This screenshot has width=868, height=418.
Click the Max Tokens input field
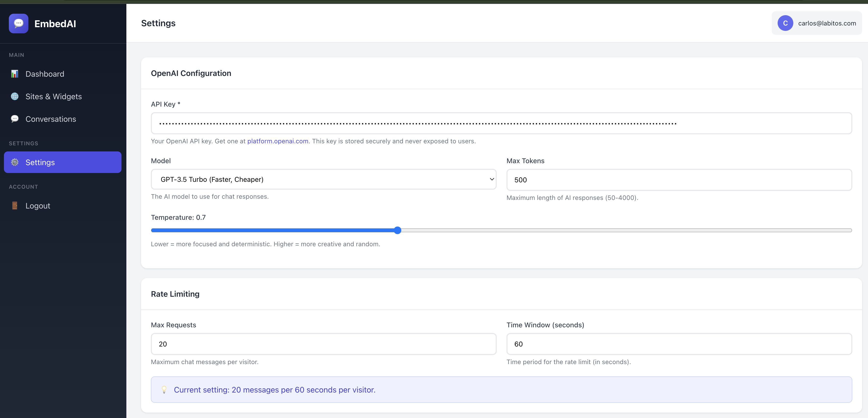click(x=679, y=180)
